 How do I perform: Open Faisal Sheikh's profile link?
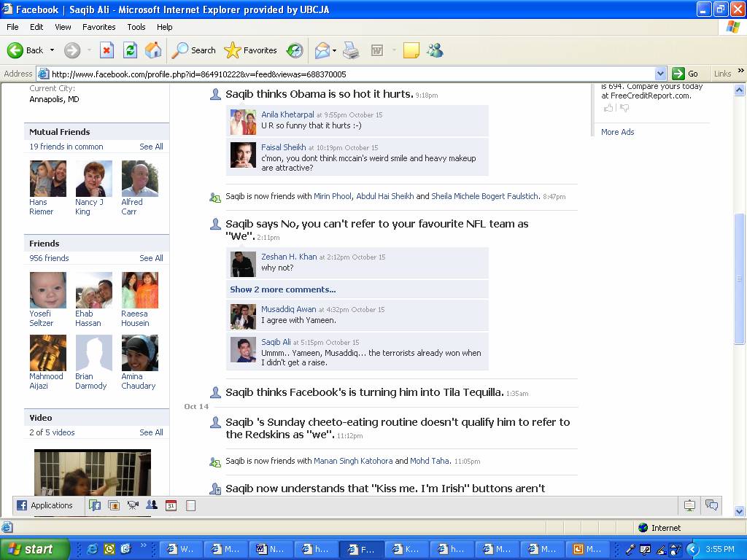point(284,147)
